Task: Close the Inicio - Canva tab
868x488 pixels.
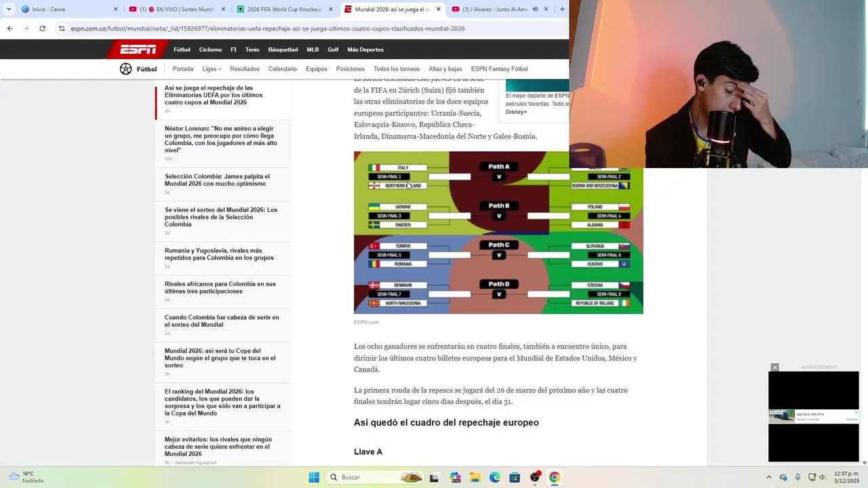Action: coord(115,9)
